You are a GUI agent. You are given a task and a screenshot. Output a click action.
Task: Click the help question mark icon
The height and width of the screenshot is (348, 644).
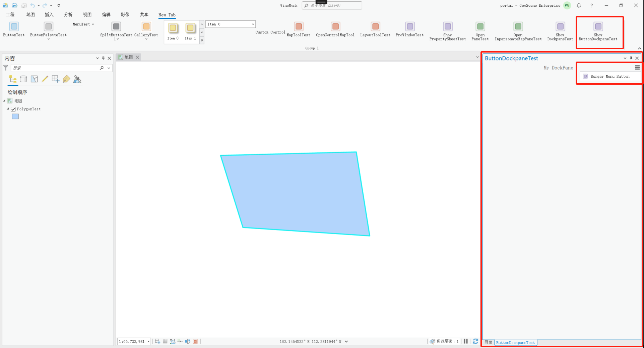click(592, 5)
